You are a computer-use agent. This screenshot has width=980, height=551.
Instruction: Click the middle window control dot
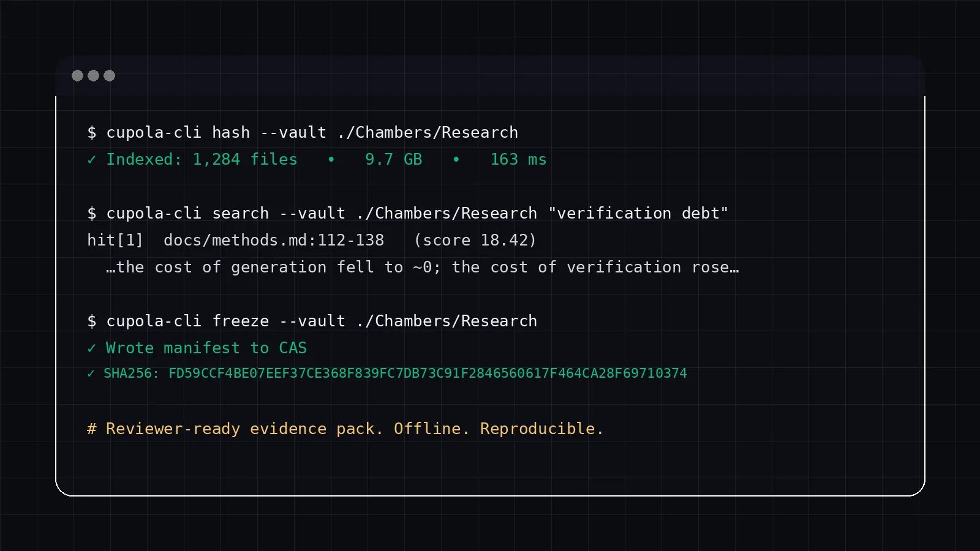click(x=93, y=76)
